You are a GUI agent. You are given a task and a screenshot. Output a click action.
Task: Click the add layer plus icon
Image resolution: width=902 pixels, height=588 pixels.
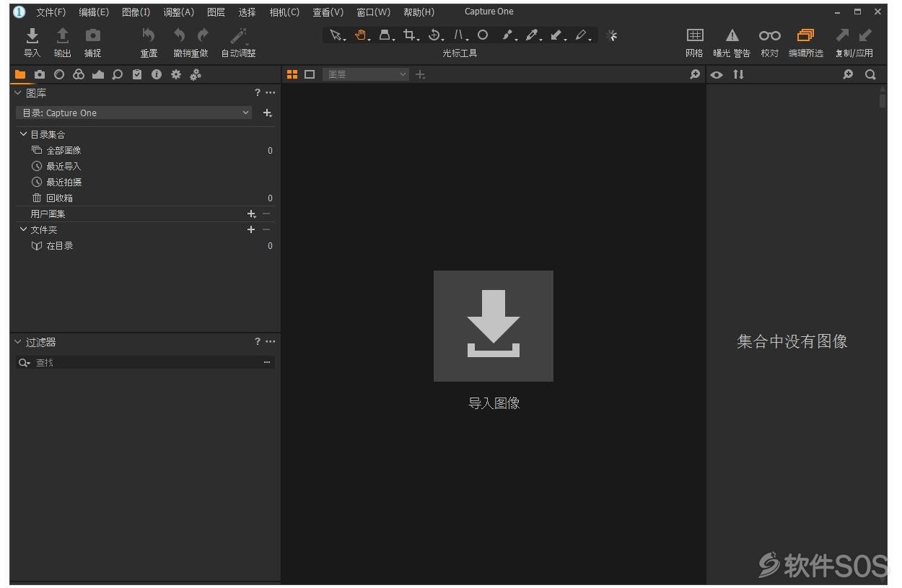pos(420,74)
